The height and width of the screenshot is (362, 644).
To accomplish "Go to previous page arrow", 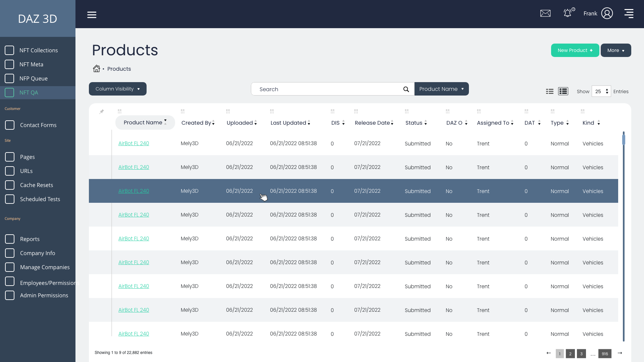I will click(x=548, y=353).
